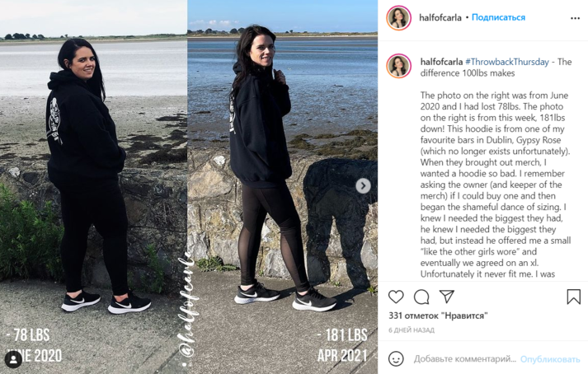Screen dimensions: 588x374
Task: Open the emoji picker smiley icon
Action: 396,358
